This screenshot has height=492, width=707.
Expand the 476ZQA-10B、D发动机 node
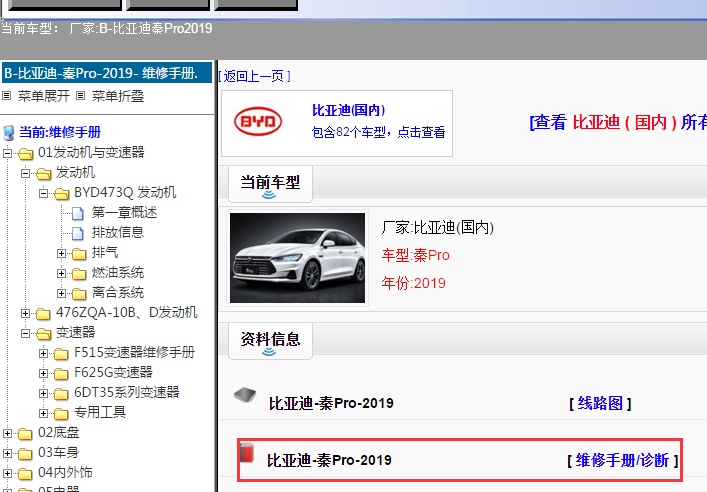coord(26,313)
